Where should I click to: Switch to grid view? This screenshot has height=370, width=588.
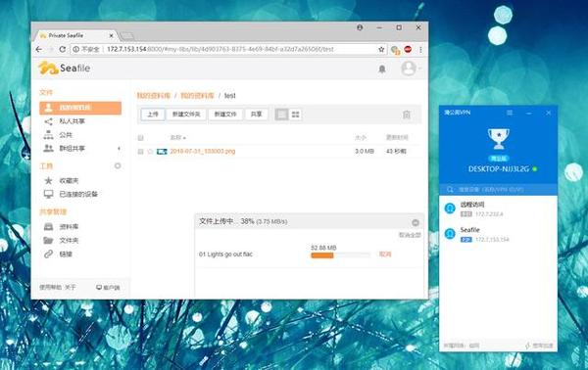click(x=296, y=115)
